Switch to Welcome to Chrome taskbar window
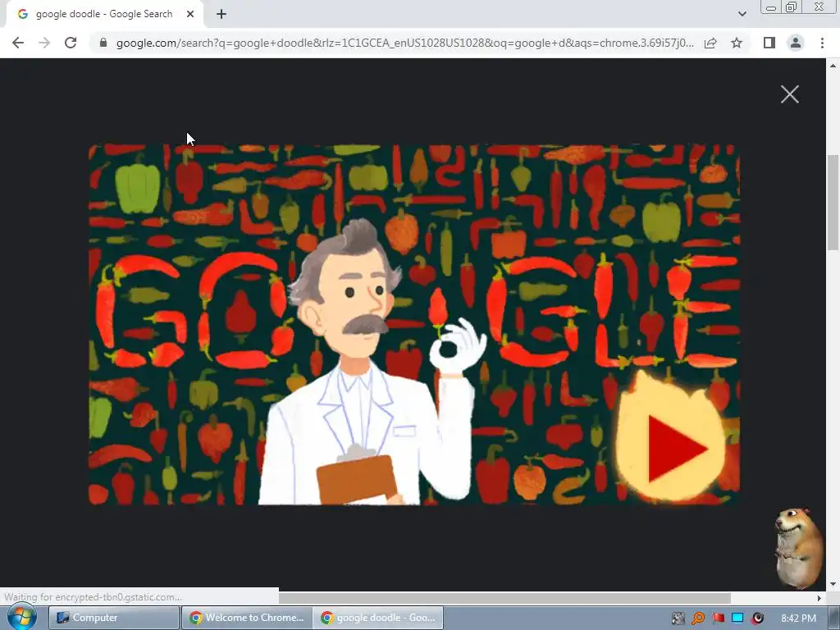The height and width of the screenshot is (630, 840). tap(246, 618)
